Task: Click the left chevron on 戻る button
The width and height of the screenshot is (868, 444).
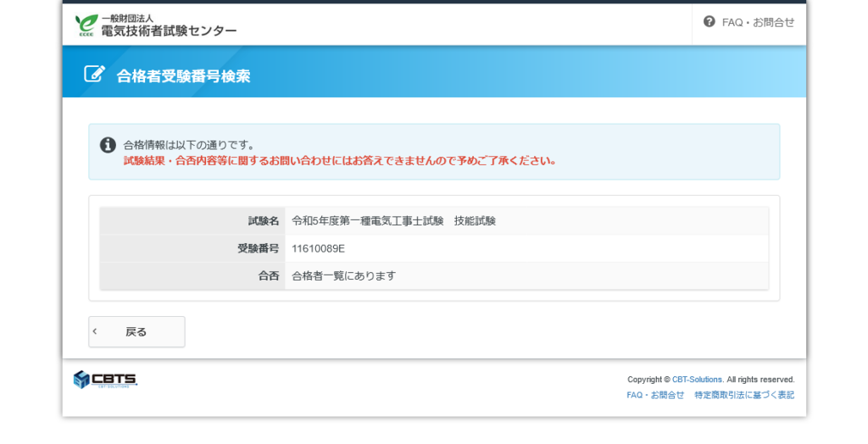Action: [95, 331]
